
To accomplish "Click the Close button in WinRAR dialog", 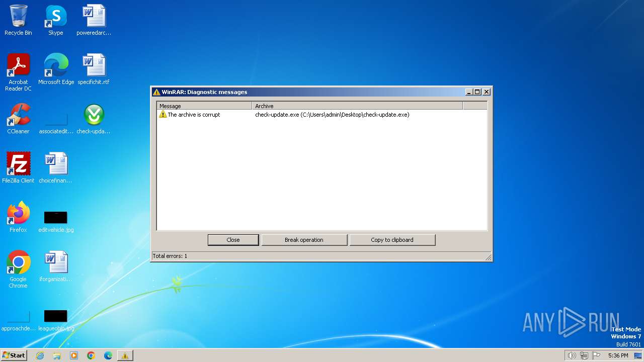I will click(233, 240).
